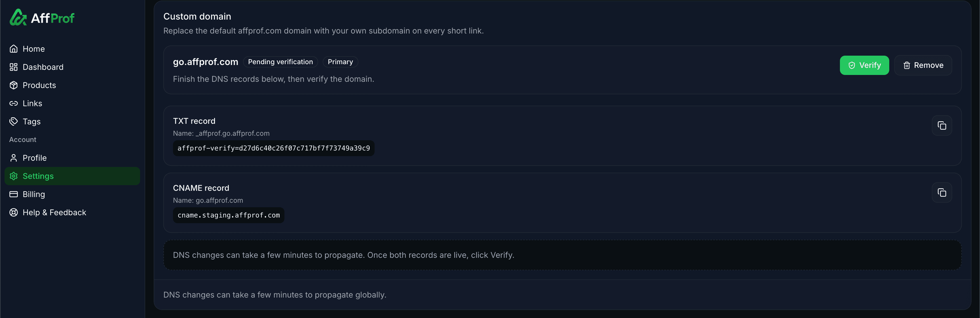Select the Home icon in sidebar
This screenshot has height=318, width=980.
pyautogui.click(x=14, y=48)
